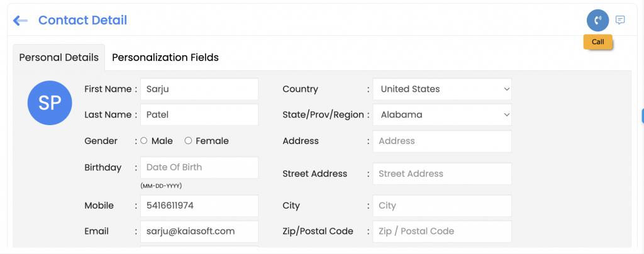Expand the State/Prov/Region dropdown
This screenshot has height=254, width=644.
(x=442, y=115)
